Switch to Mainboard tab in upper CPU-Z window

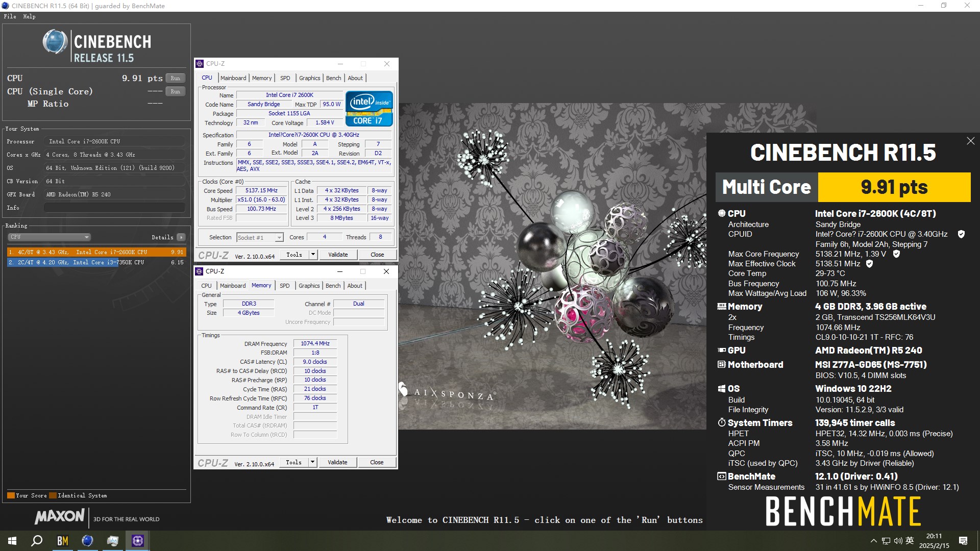233,78
